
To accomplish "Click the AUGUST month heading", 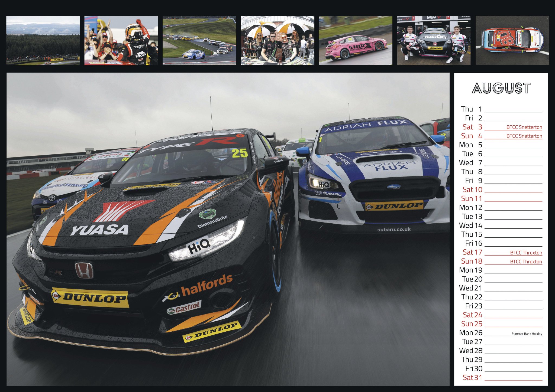I will [501, 88].
